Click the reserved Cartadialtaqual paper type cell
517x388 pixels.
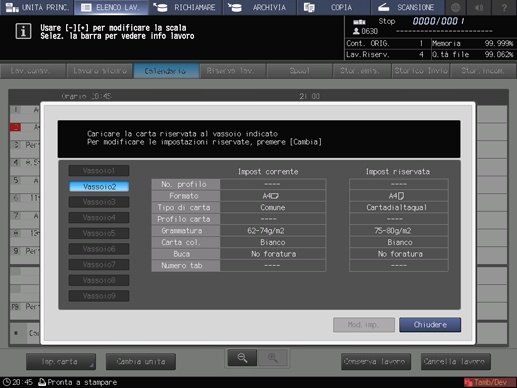click(399, 207)
